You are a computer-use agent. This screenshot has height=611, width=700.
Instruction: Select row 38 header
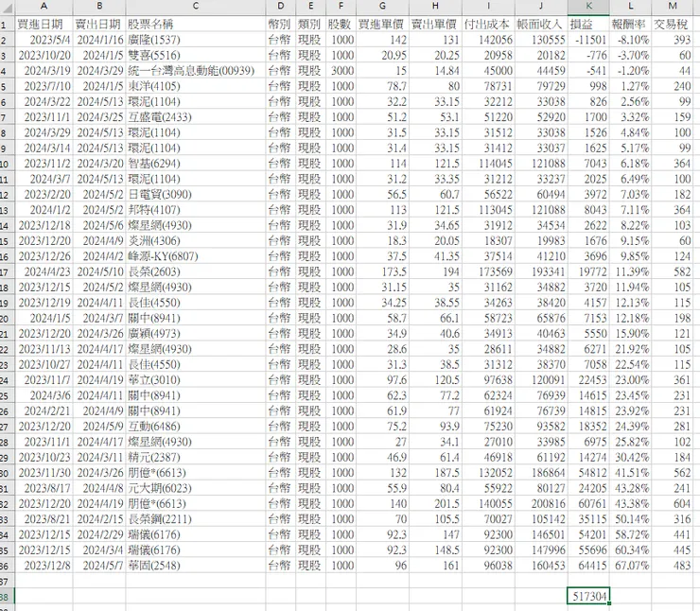pyautogui.click(x=7, y=596)
